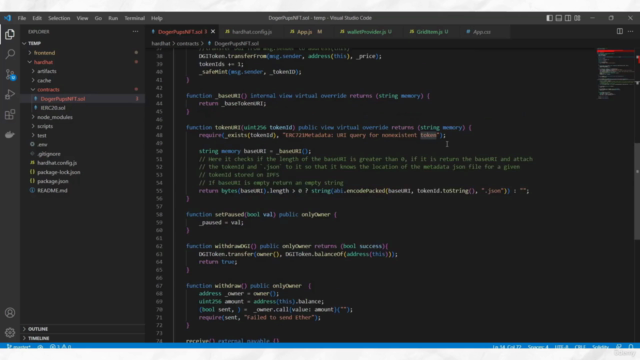Open the Explorer view in activity bar
Image resolution: width=640 pixels, height=360 pixels.
pyautogui.click(x=10, y=34)
